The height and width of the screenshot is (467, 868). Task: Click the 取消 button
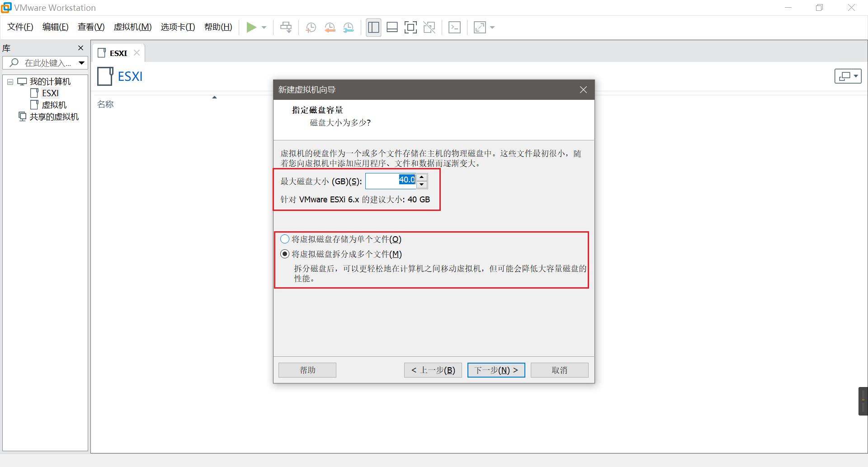pos(560,370)
